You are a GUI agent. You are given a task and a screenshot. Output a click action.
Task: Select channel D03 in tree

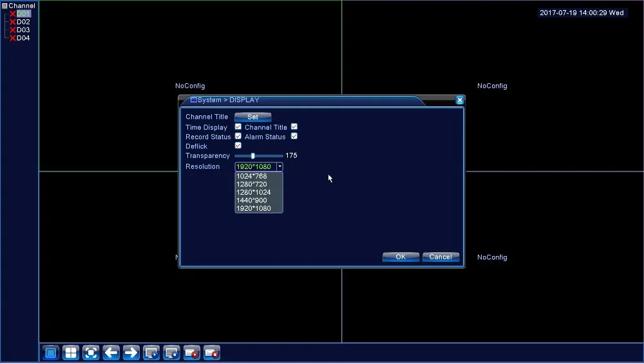[23, 30]
